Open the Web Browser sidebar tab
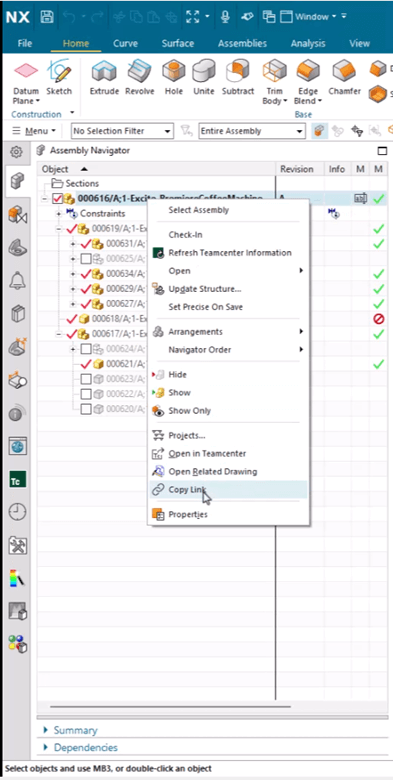This screenshot has width=393, height=780. (18, 446)
